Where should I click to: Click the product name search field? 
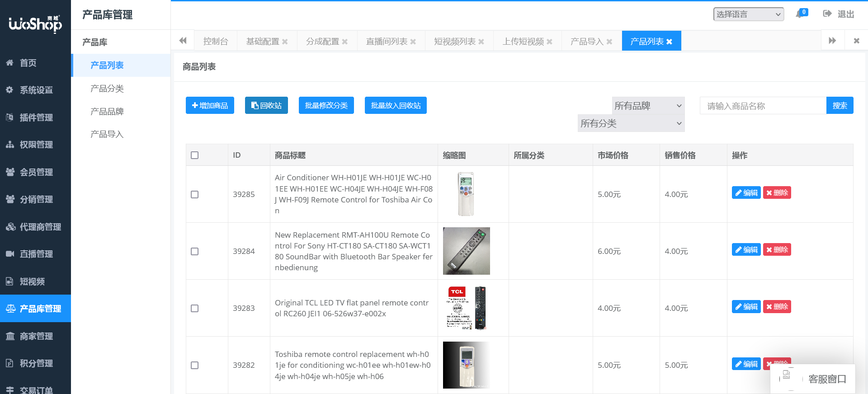point(763,106)
